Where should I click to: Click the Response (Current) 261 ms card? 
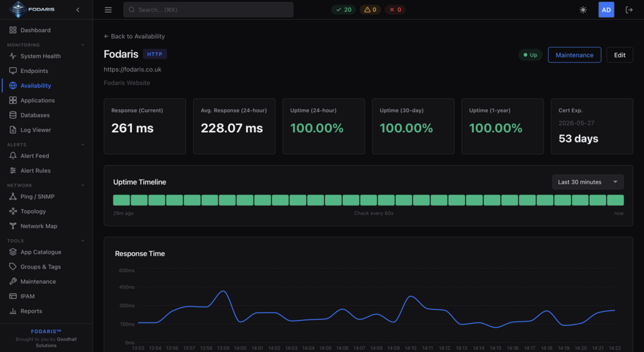point(144,126)
